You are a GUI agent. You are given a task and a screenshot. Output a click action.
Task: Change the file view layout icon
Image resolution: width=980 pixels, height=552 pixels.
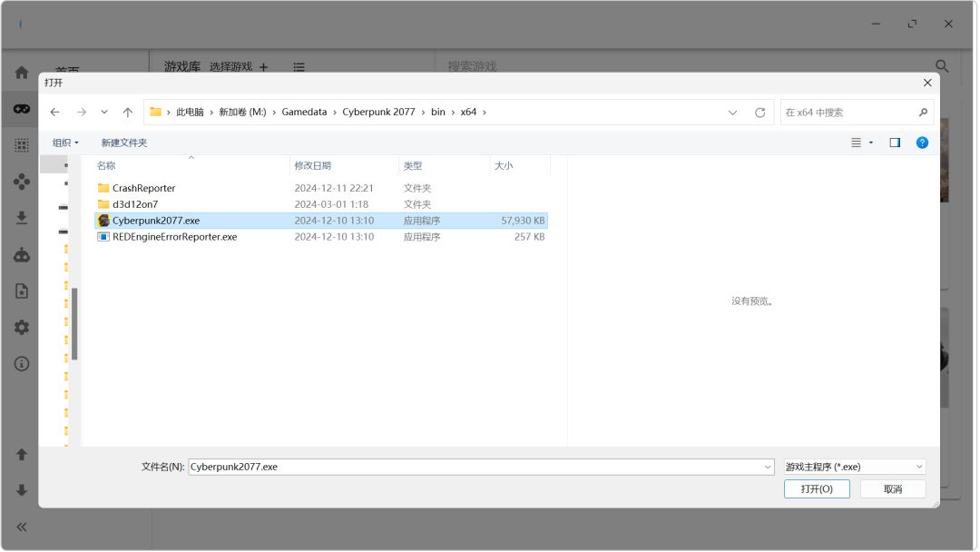pos(857,143)
